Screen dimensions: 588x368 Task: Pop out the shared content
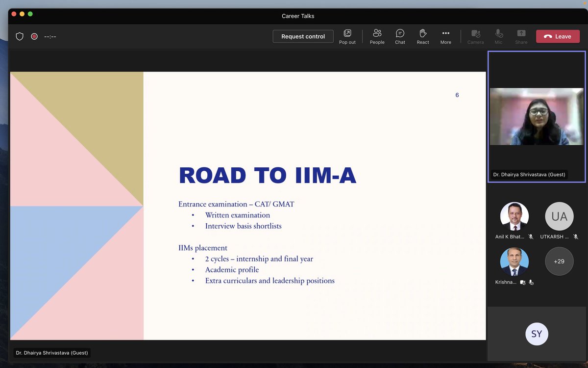(x=347, y=37)
